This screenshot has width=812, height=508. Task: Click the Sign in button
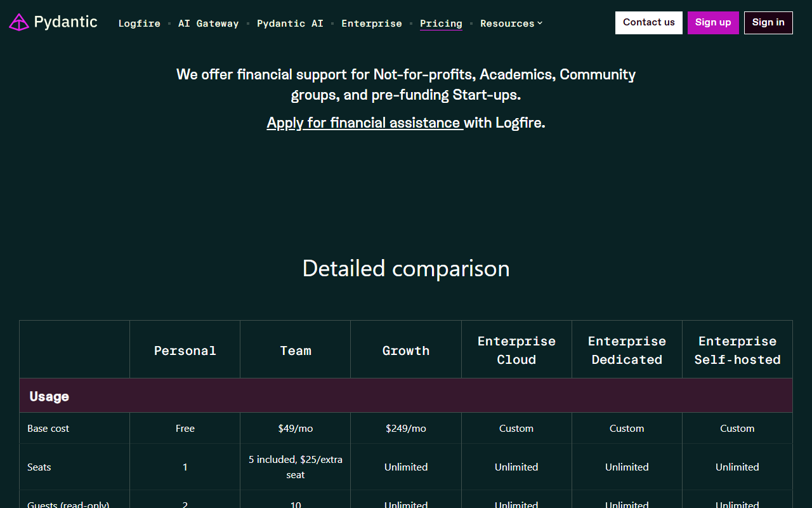click(x=768, y=22)
